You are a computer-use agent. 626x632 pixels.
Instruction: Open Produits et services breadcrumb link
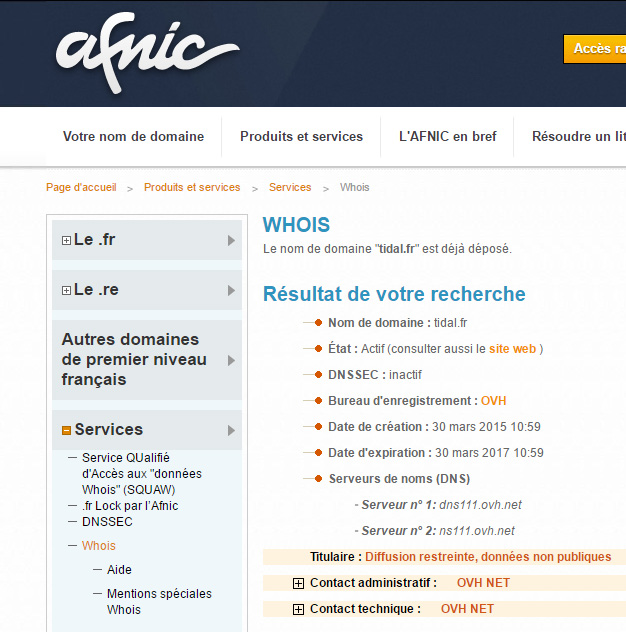tap(192, 187)
